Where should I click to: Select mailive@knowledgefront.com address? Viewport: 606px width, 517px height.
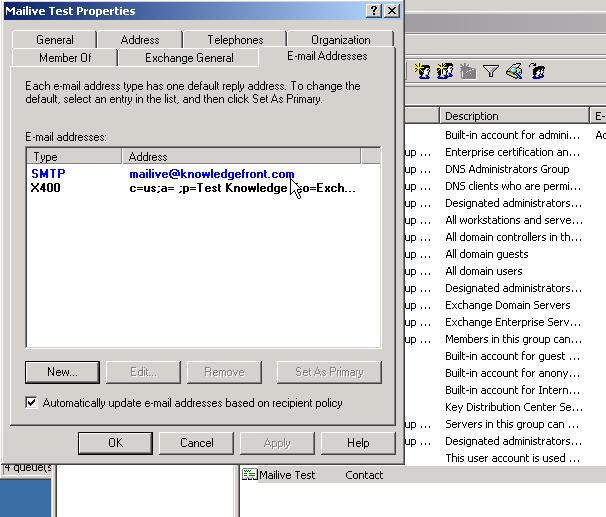212,174
